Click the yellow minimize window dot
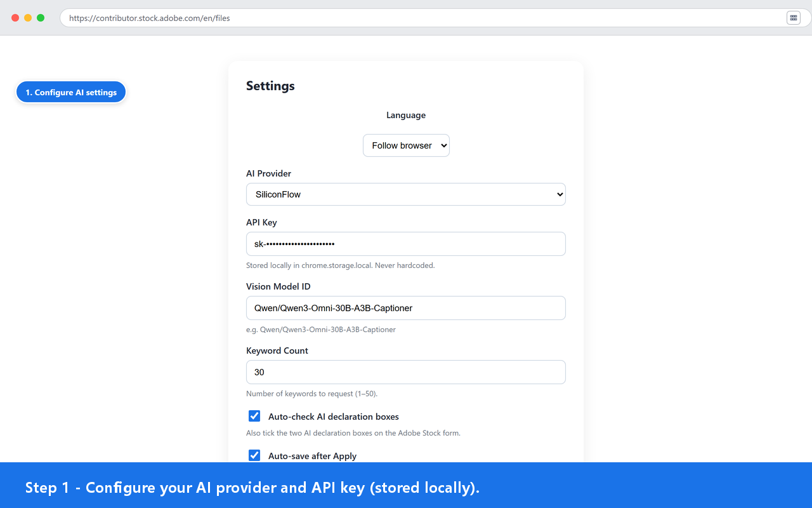Image resolution: width=812 pixels, height=508 pixels. [x=28, y=18]
